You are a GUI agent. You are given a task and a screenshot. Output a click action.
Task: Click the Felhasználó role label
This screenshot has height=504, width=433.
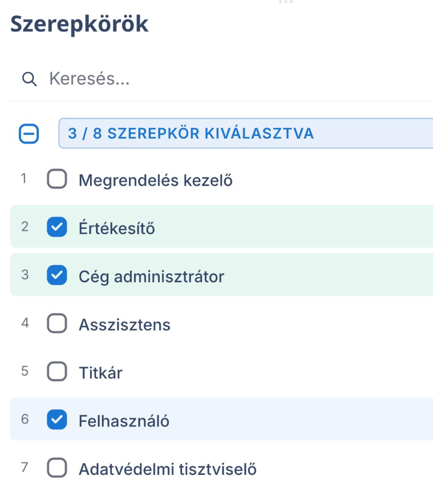[x=124, y=421]
